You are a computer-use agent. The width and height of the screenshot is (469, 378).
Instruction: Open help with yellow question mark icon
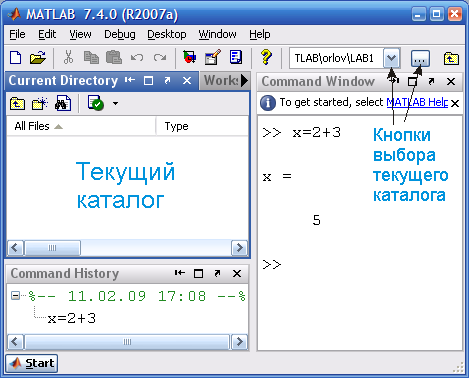[x=266, y=57]
